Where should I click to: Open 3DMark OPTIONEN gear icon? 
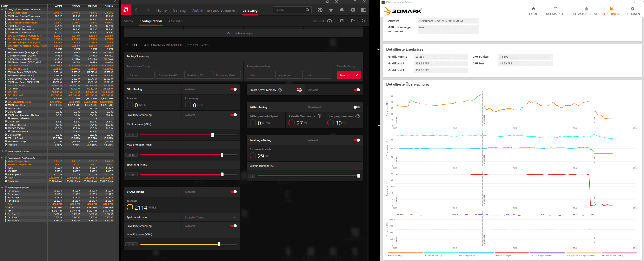click(633, 9)
